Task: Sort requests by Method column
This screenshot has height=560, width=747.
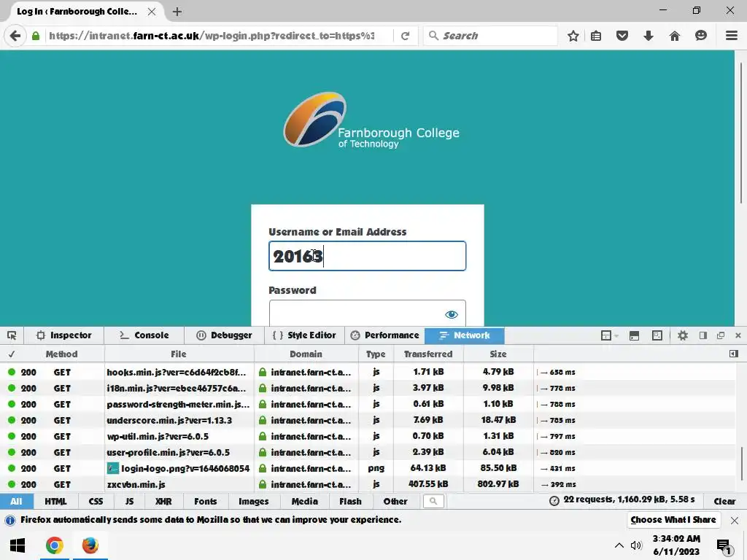Action: [61, 354]
